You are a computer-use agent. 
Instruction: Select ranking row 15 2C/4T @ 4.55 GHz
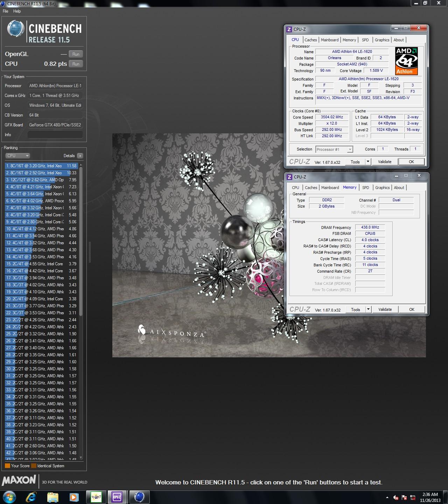click(41, 264)
